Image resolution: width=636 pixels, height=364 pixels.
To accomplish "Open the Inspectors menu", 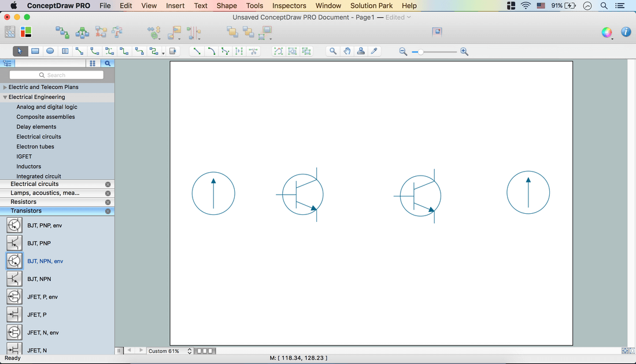I will click(289, 6).
